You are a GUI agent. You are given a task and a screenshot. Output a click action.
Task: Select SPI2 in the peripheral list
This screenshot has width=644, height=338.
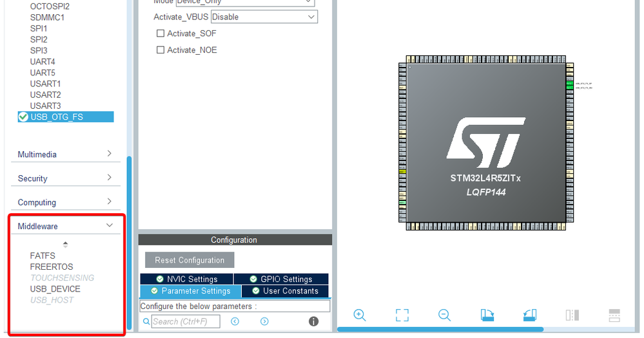click(x=39, y=40)
